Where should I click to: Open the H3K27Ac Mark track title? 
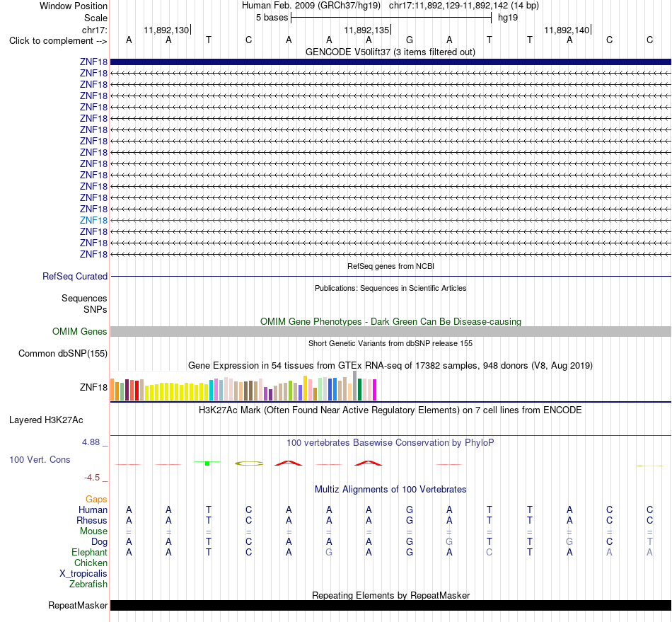click(x=390, y=410)
